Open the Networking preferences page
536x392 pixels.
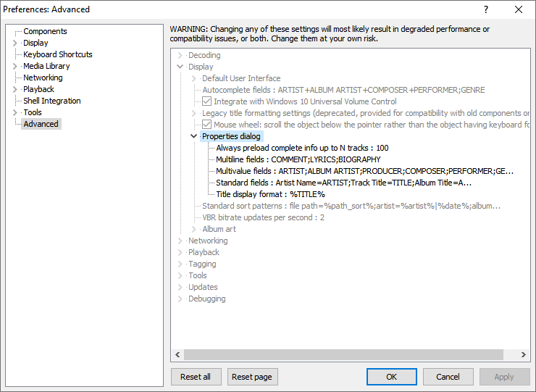(43, 78)
